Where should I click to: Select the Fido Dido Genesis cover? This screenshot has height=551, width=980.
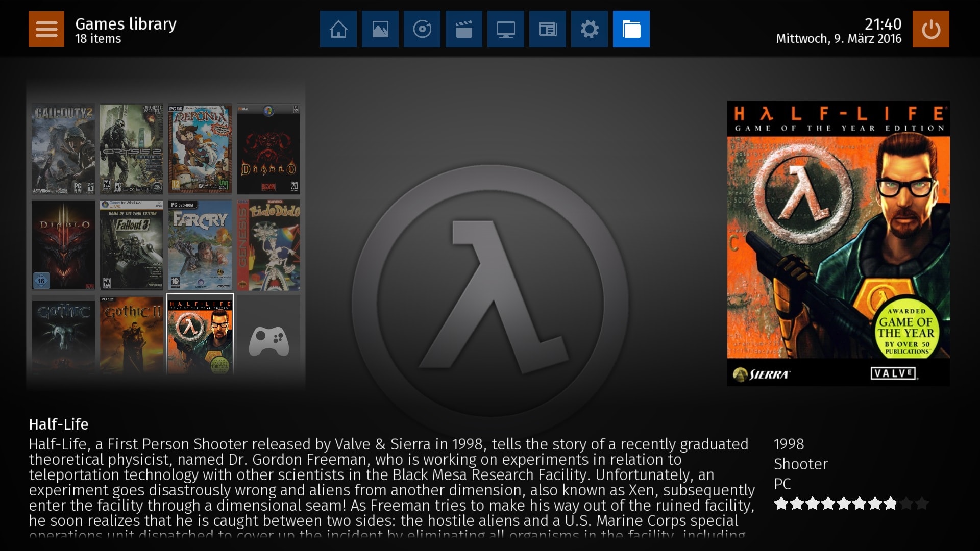[x=268, y=245]
